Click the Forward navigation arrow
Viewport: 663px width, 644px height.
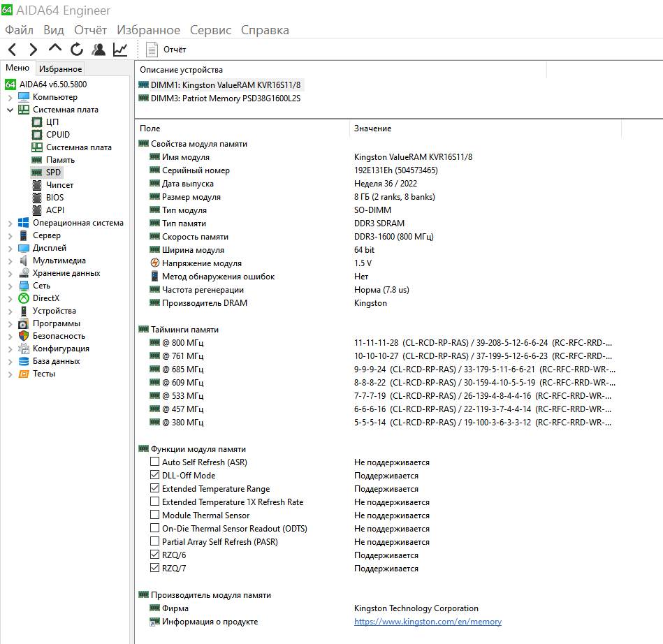pyautogui.click(x=33, y=50)
